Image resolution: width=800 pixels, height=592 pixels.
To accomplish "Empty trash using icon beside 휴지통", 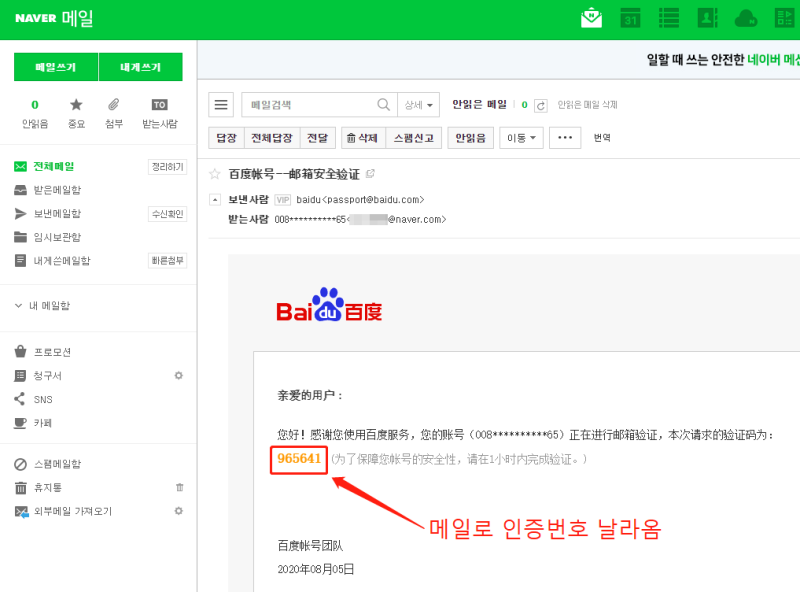I will (x=180, y=487).
